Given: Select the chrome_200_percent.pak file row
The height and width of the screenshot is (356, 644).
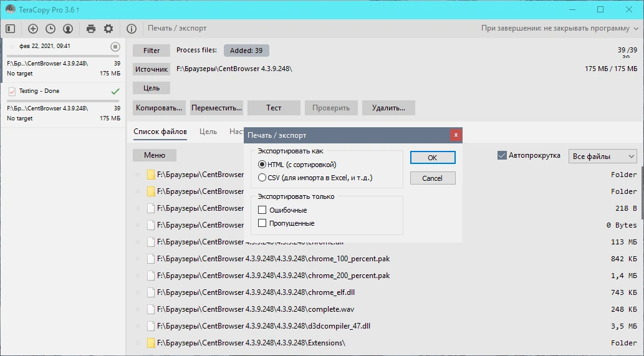Looking at the screenshot, I should point(386,276).
